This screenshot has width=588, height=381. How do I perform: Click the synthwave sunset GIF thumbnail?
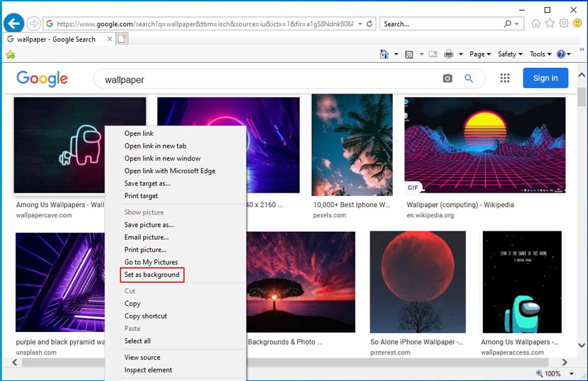(x=485, y=145)
